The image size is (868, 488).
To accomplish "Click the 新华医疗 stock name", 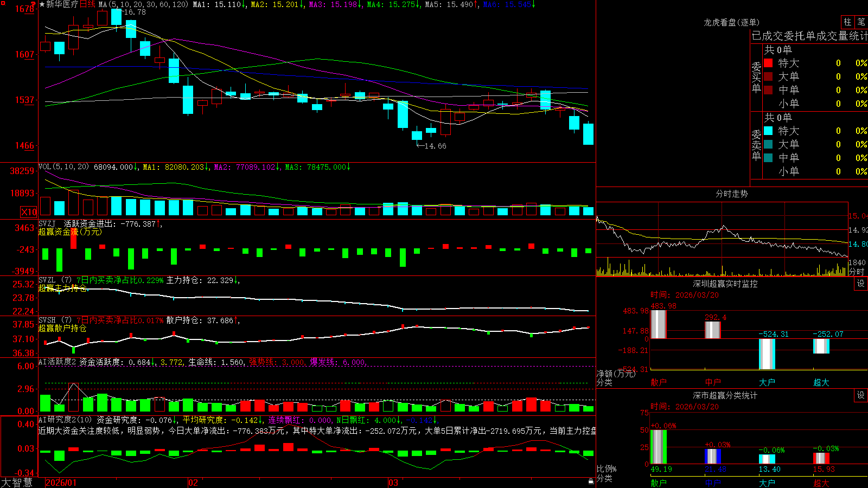I will pos(62,4).
